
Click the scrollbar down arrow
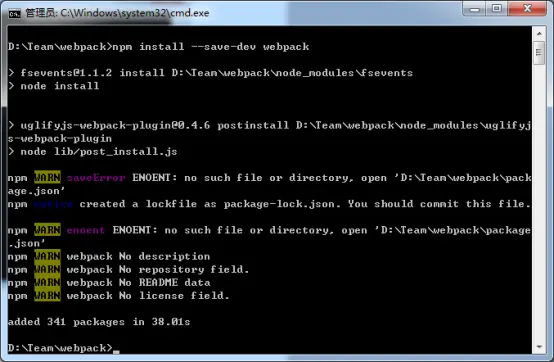[x=539, y=347]
